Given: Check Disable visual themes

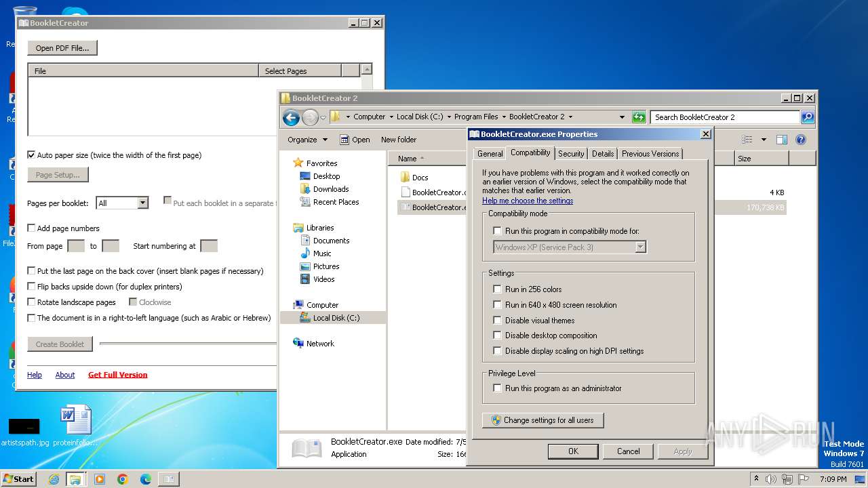Looking at the screenshot, I should 498,321.
